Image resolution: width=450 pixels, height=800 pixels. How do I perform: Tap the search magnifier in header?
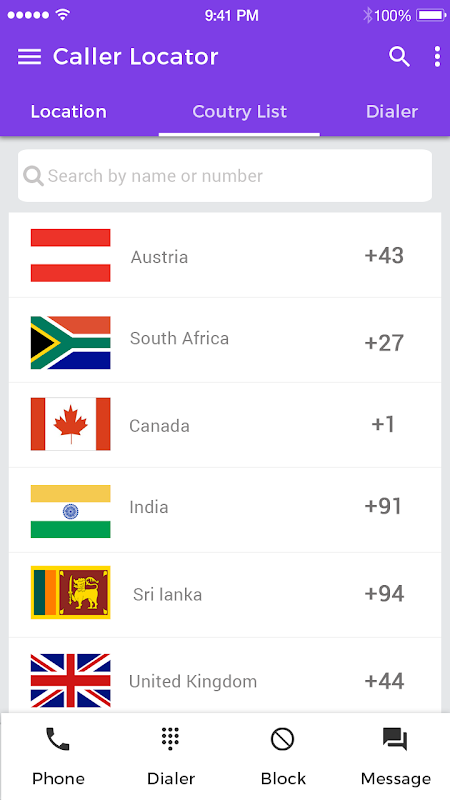click(399, 57)
